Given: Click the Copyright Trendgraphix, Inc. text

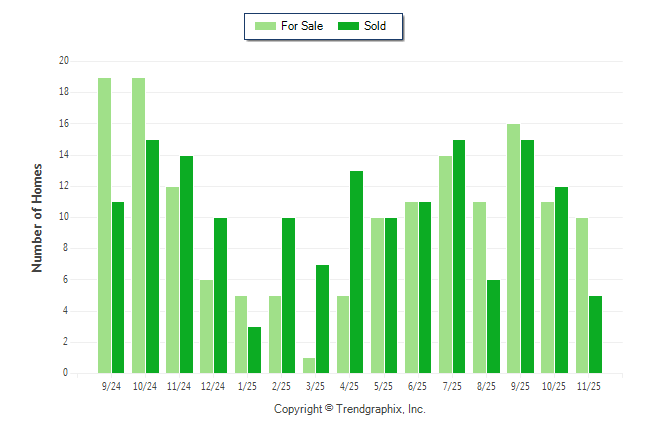Looking at the screenshot, I should [350, 409].
